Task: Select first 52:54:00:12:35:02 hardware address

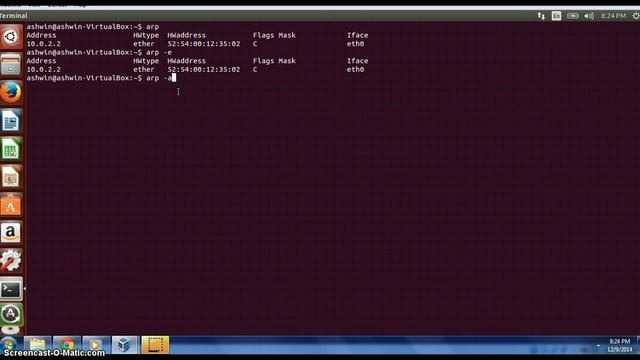Action: [x=204, y=44]
